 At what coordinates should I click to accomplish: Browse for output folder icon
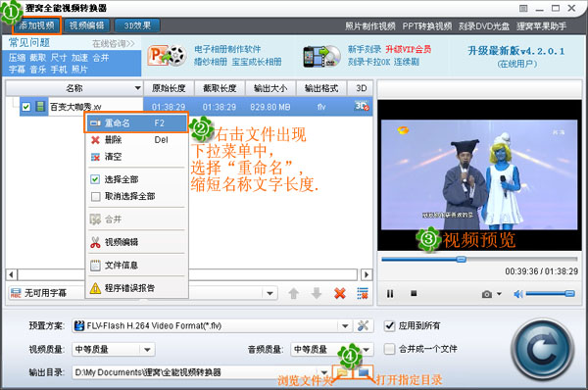point(342,372)
